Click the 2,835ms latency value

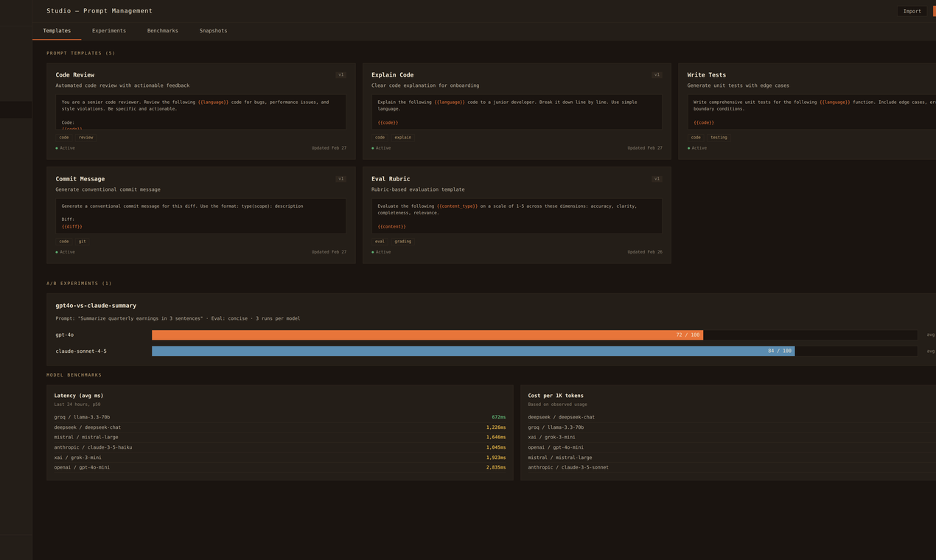(x=496, y=467)
